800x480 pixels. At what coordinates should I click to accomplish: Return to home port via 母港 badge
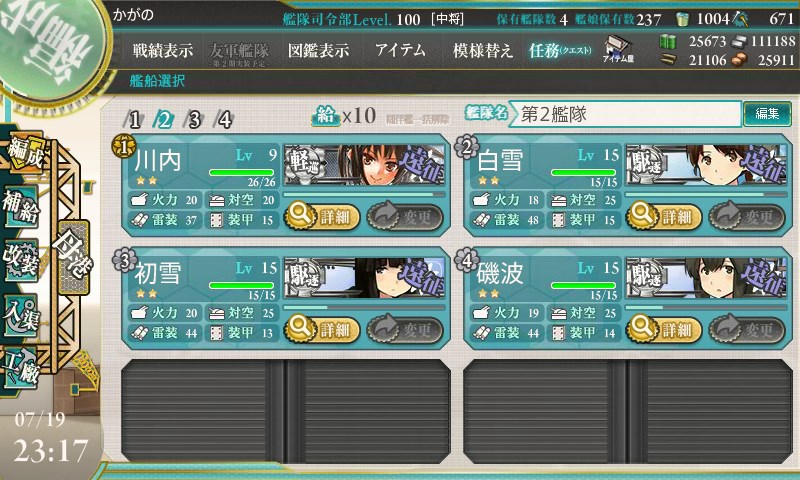click(x=73, y=258)
